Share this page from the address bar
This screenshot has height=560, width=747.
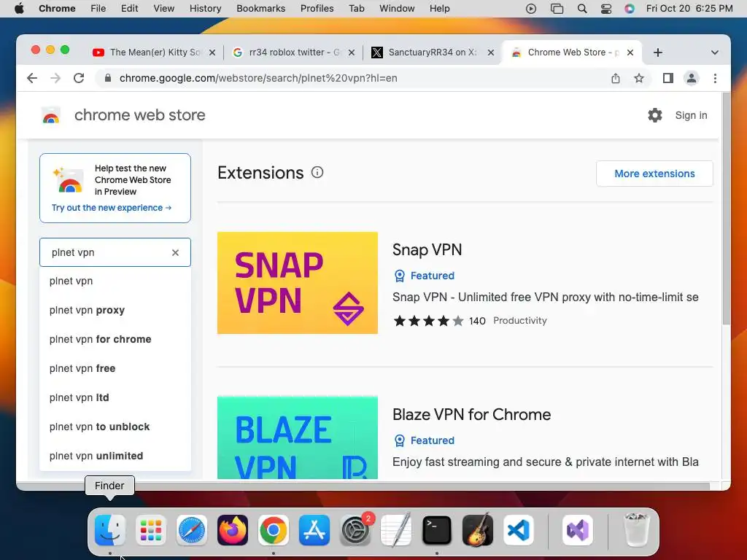coord(616,78)
